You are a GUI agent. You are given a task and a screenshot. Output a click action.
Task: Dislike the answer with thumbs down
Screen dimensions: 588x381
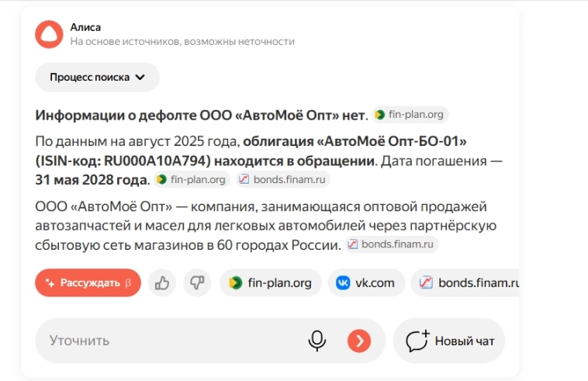click(x=197, y=283)
